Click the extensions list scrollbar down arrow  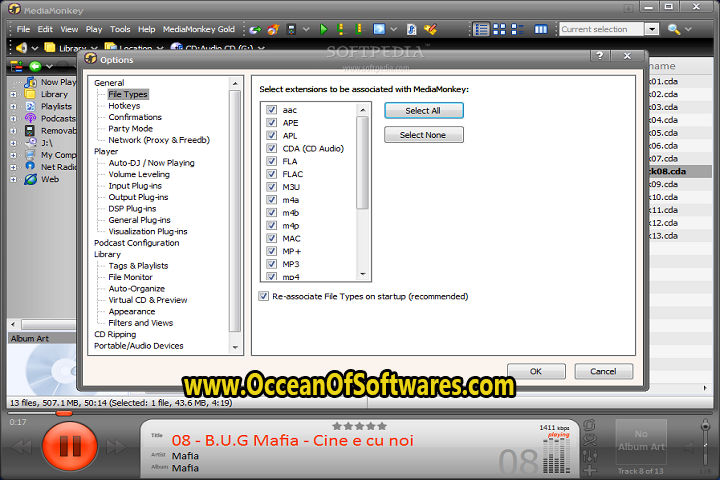(x=363, y=274)
